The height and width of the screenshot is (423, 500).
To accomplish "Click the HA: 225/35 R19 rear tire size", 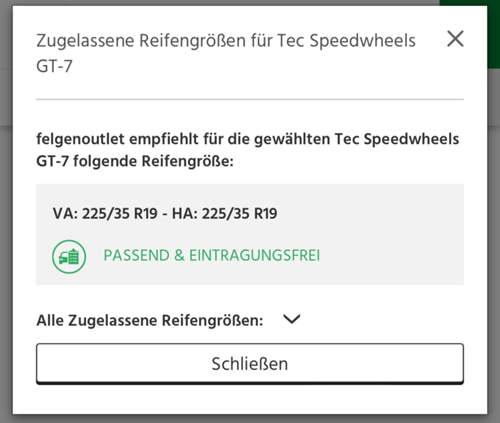I will 225,213.
